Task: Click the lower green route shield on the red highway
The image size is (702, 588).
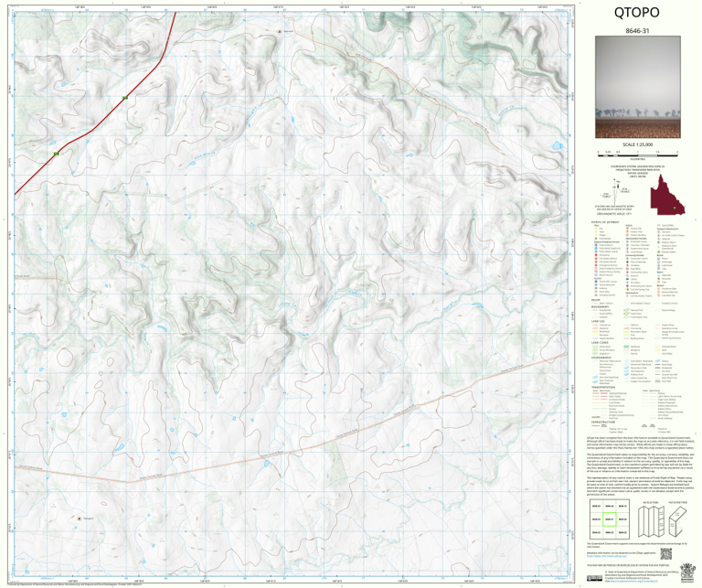Action: coord(57,154)
